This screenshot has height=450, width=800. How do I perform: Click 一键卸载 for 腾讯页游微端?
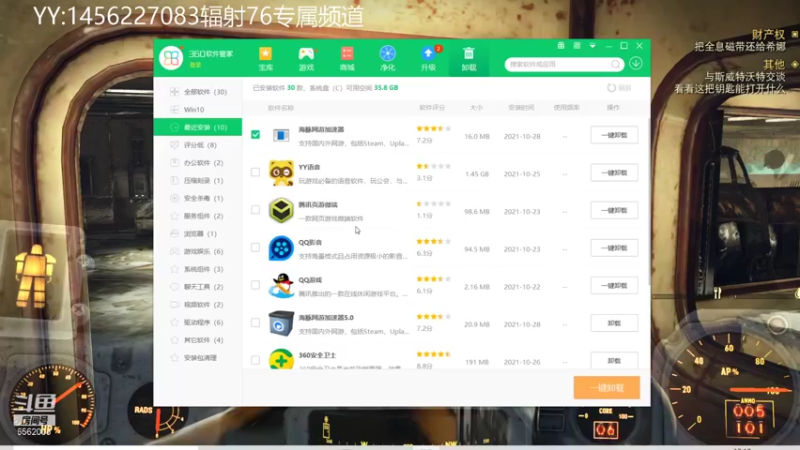click(x=614, y=210)
